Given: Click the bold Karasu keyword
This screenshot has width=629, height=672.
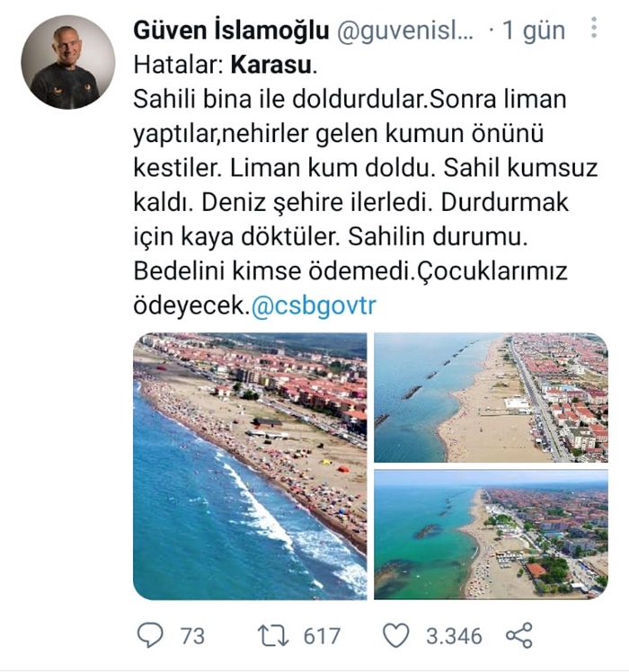Looking at the screenshot, I should (x=271, y=66).
